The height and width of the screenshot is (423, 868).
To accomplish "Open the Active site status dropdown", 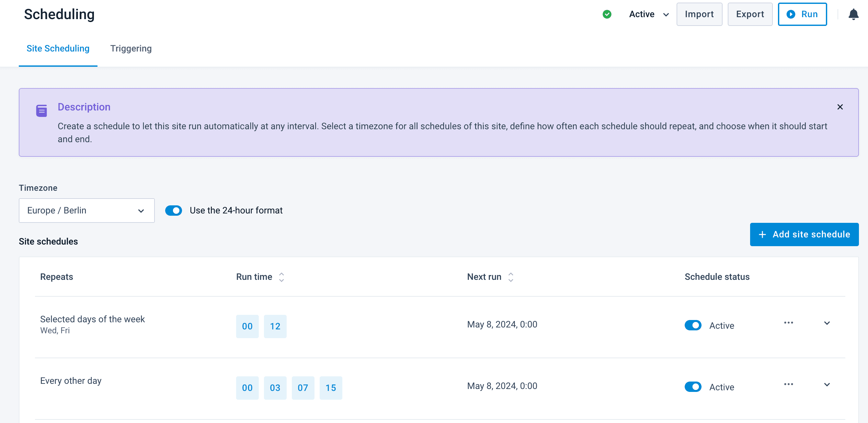I will click(x=649, y=14).
